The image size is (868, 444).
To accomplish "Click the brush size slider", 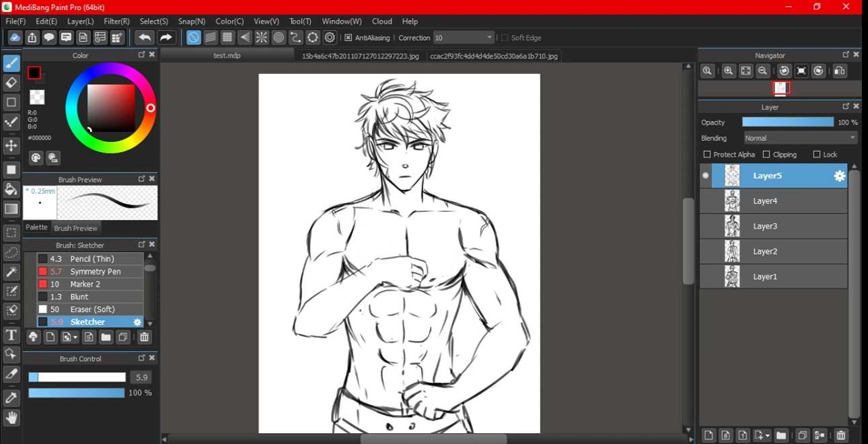I will (x=77, y=377).
